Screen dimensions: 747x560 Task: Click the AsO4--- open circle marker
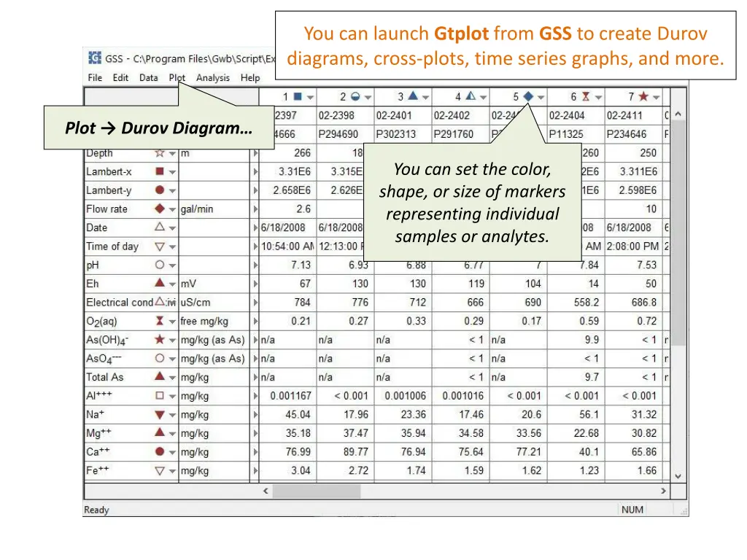pyautogui.click(x=160, y=358)
